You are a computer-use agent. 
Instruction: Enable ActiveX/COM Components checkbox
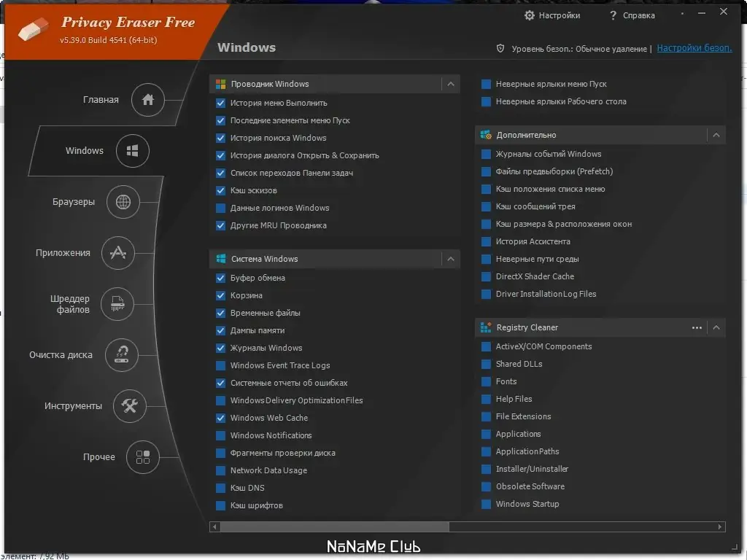click(486, 346)
